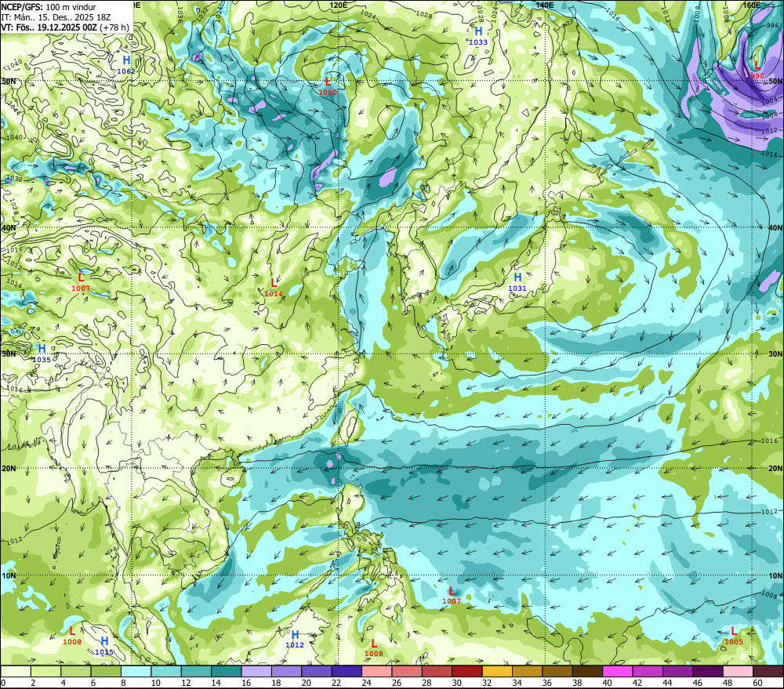Screen dimensions: 784x689
Task: Click the legend value '22'
Action: click(336, 683)
